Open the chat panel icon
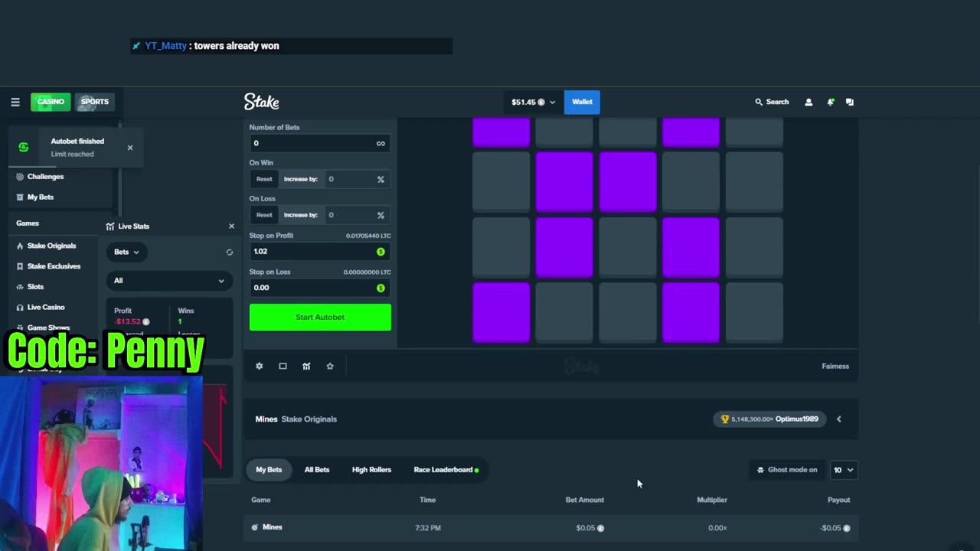 [850, 102]
